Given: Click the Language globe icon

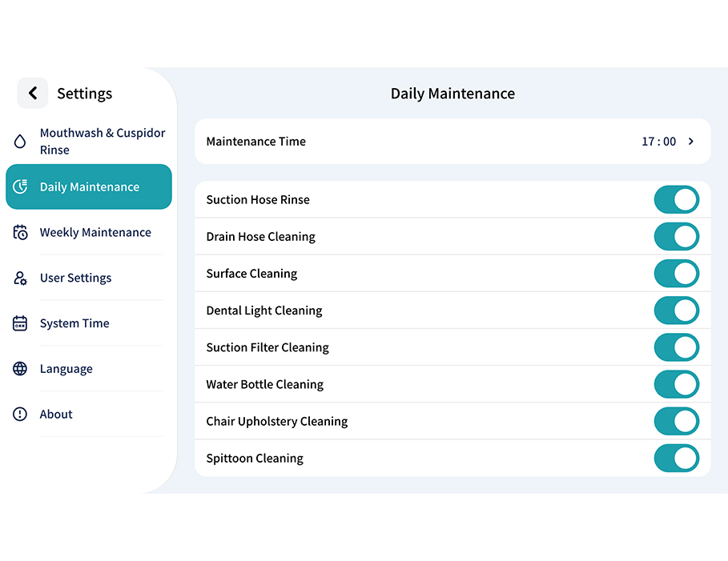Looking at the screenshot, I should pos(21,369).
